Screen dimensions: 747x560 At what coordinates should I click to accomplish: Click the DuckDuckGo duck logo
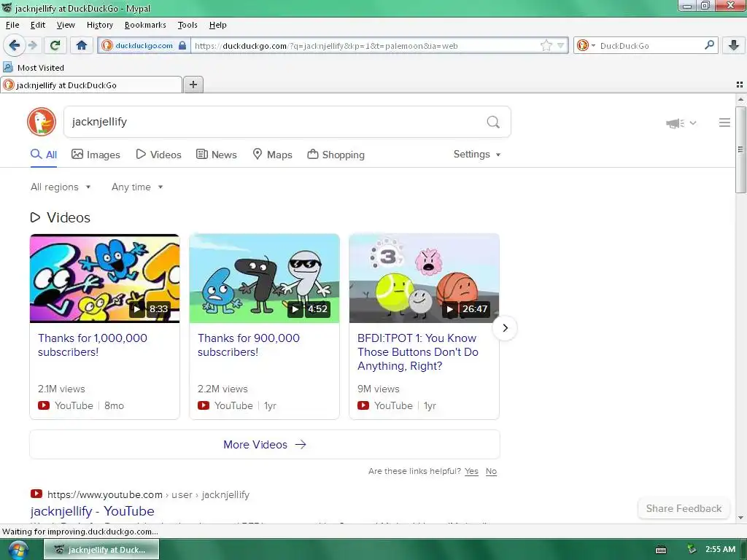pyautogui.click(x=42, y=122)
